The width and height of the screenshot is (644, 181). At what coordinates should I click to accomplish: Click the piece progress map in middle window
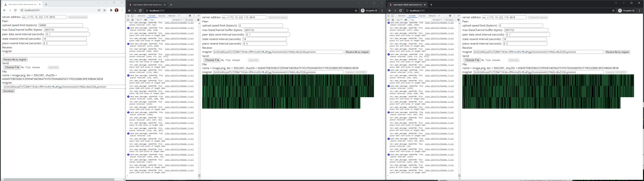click(x=288, y=92)
